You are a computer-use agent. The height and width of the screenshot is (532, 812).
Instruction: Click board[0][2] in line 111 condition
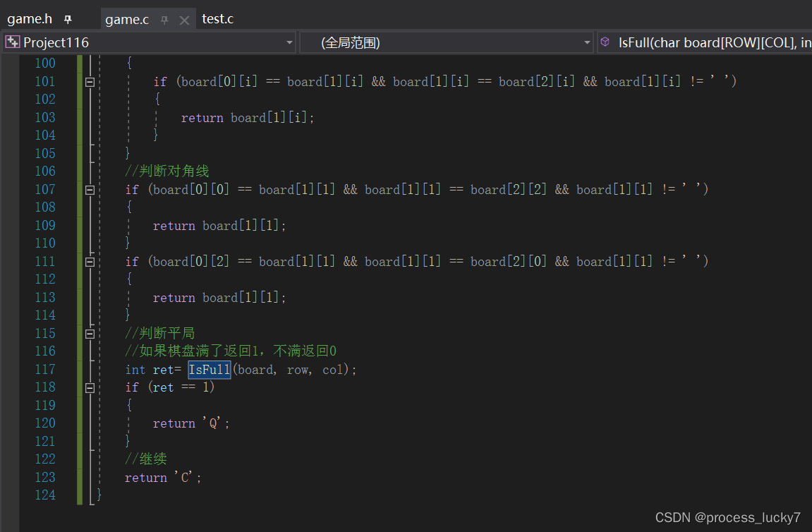tap(191, 262)
